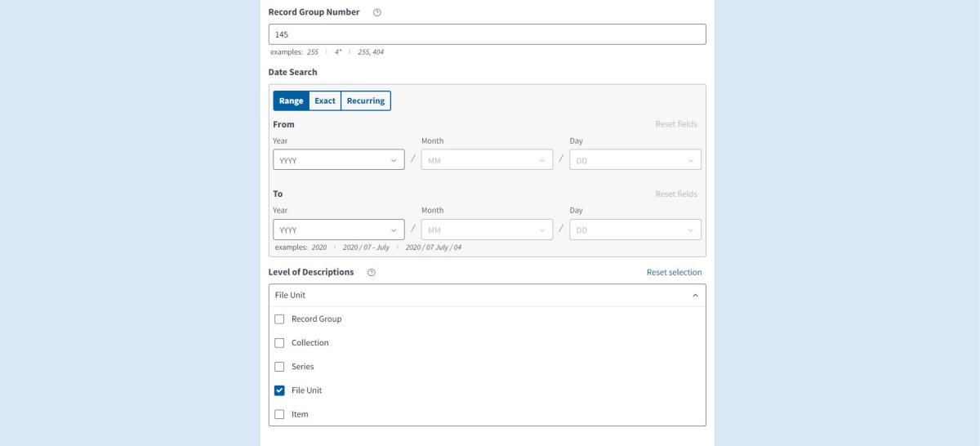
Task: Click Reset fields for the From date
Action: point(675,125)
